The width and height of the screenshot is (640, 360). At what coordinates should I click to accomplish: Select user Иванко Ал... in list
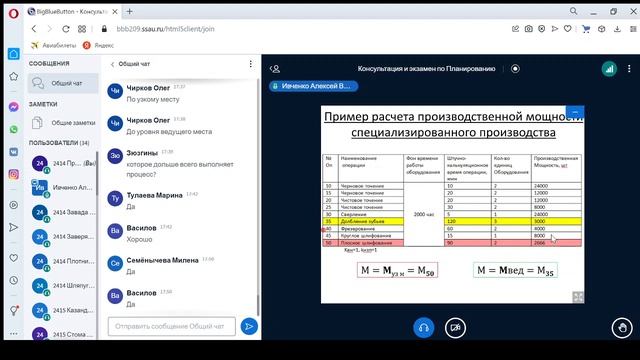click(x=63, y=188)
